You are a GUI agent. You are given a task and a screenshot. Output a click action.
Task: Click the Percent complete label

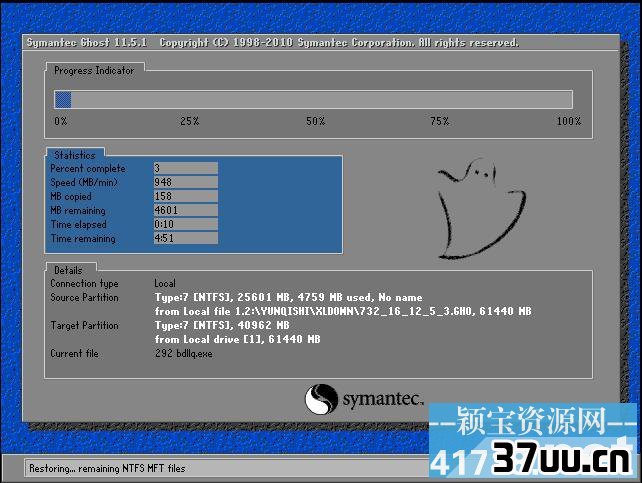[x=88, y=168]
